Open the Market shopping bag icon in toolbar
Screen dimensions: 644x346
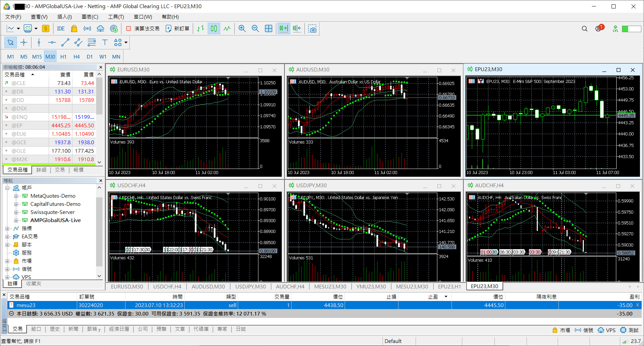[74, 29]
